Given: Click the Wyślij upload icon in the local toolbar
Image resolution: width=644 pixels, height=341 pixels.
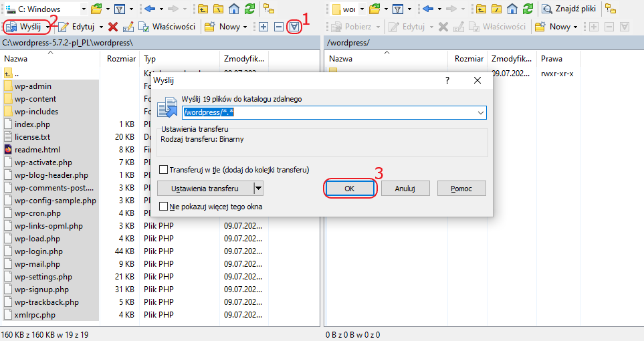Looking at the screenshot, I should tap(11, 27).
